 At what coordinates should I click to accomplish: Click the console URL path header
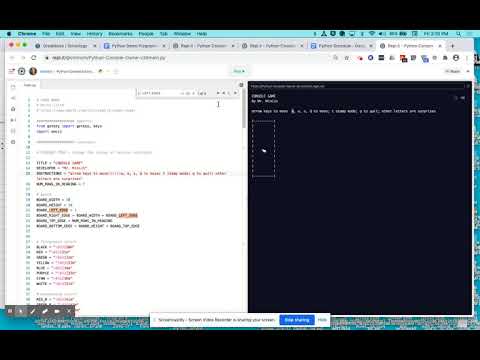(x=287, y=86)
